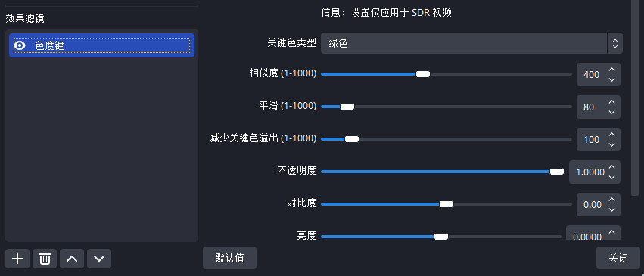Select the 色度键 filter in the list
The image size is (644, 276).
[x=101, y=45]
